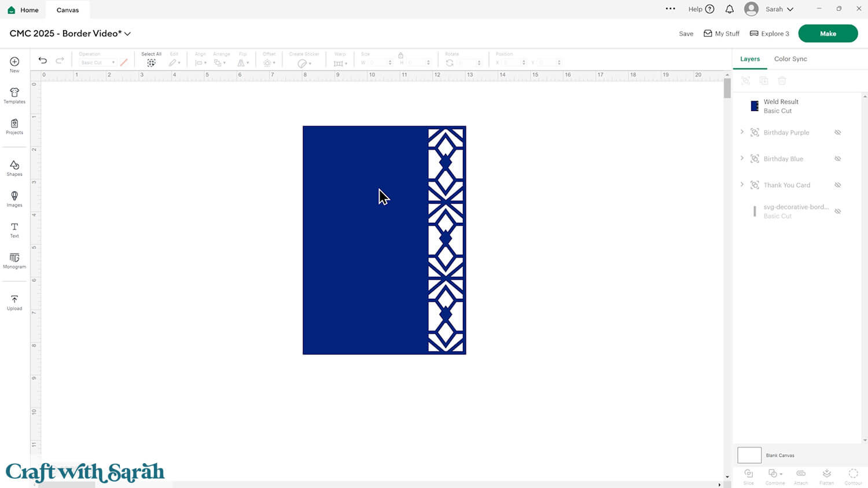Select the svg-decorative-border layer row
The image size is (868, 488).
[797, 211]
